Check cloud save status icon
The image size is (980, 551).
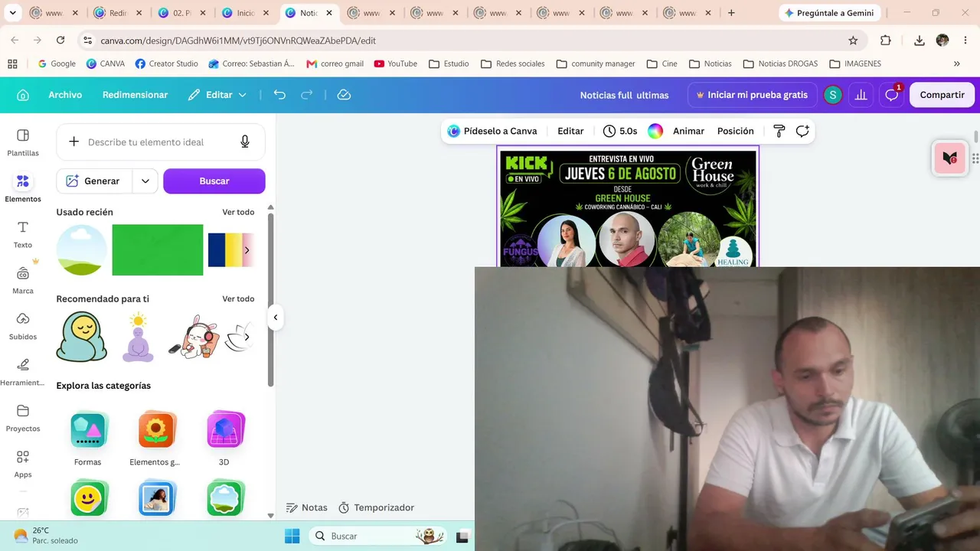[x=344, y=95]
